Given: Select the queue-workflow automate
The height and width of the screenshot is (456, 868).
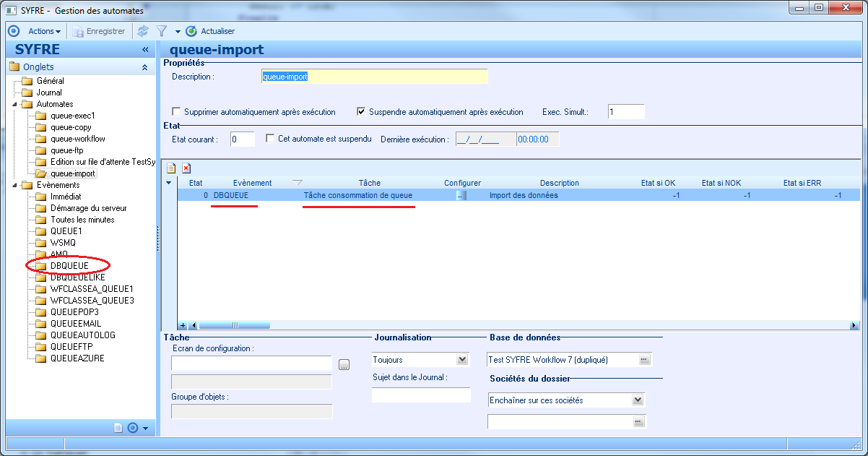Looking at the screenshot, I should click(78, 139).
